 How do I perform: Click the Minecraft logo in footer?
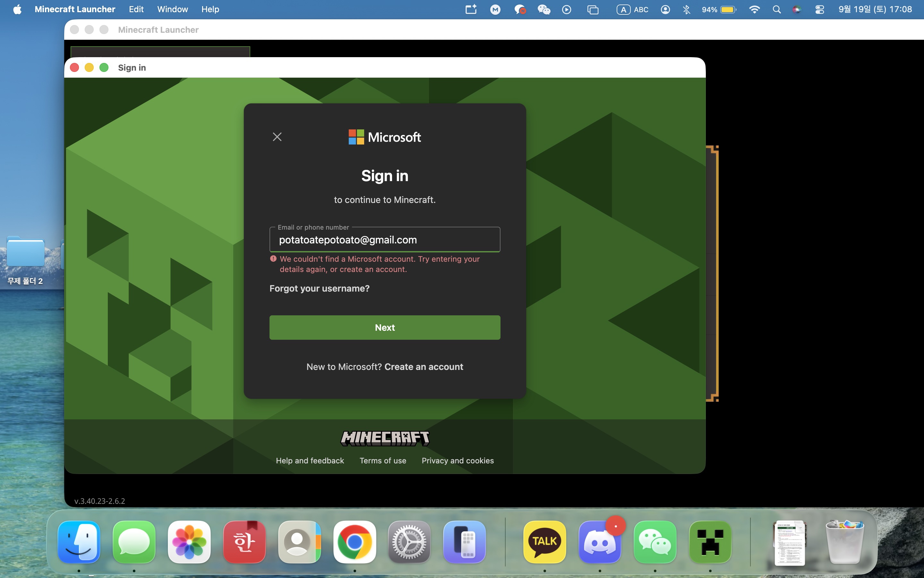(385, 438)
